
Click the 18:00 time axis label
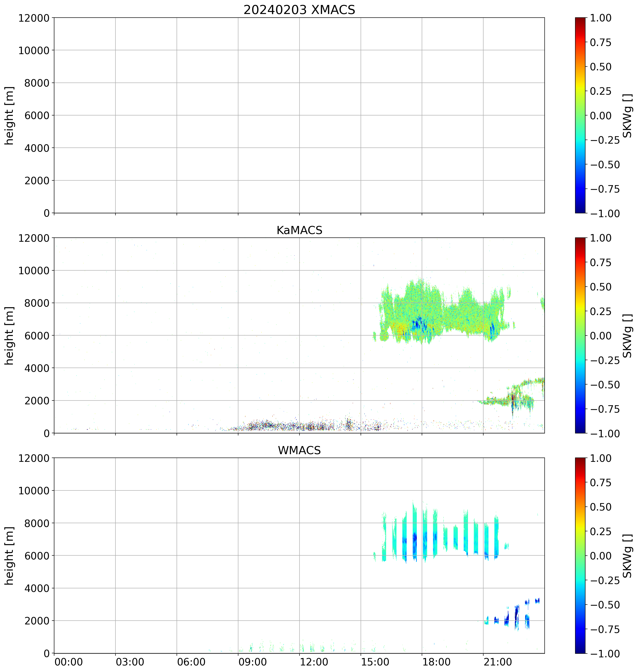436,662
